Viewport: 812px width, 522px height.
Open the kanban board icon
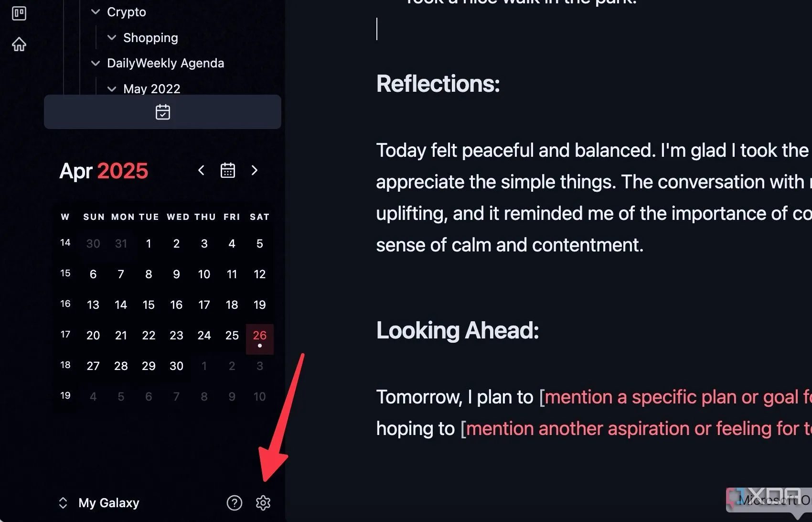click(x=19, y=13)
